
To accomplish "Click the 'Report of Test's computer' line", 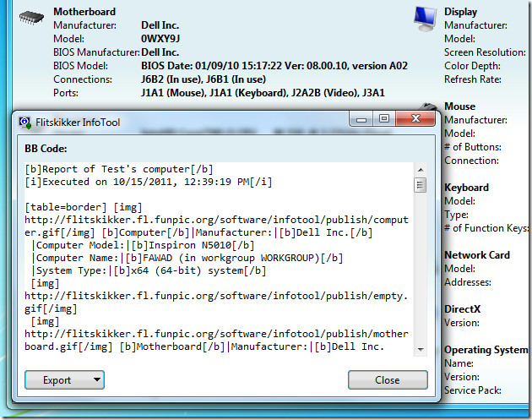I will (x=119, y=169).
